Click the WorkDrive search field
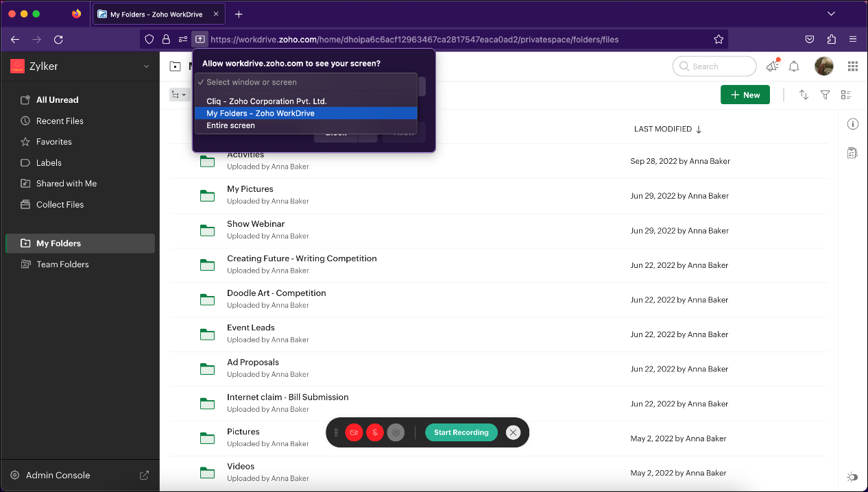Screen dimensions: 868x492 coord(714,66)
